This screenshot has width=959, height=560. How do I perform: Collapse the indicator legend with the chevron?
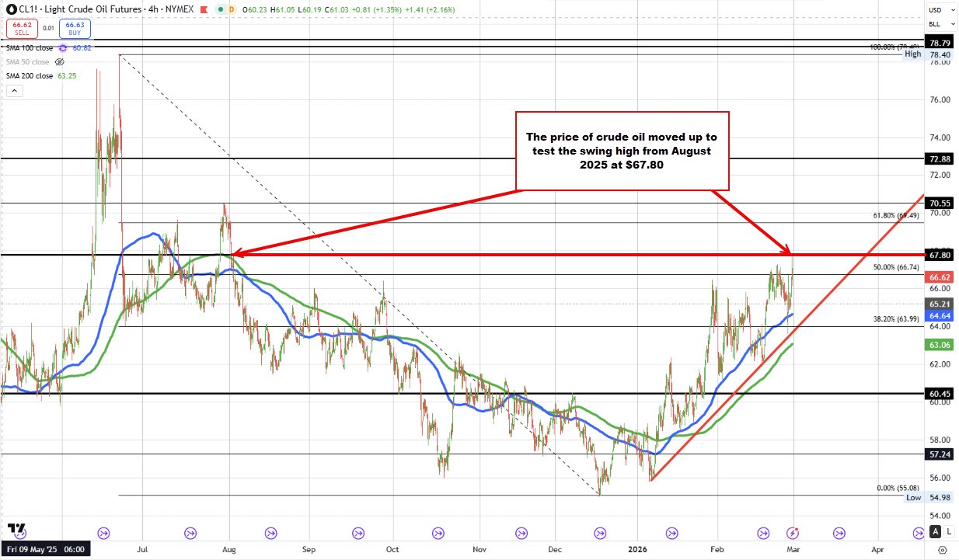[14, 90]
